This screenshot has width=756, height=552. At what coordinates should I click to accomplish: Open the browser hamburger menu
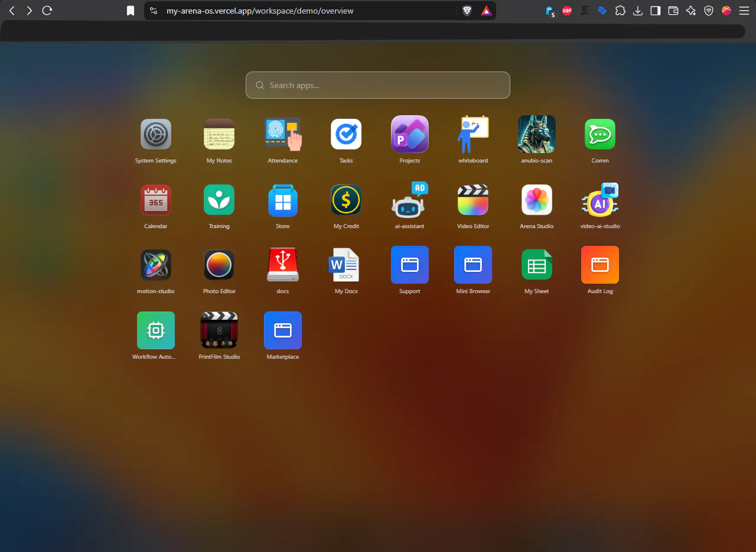744,11
